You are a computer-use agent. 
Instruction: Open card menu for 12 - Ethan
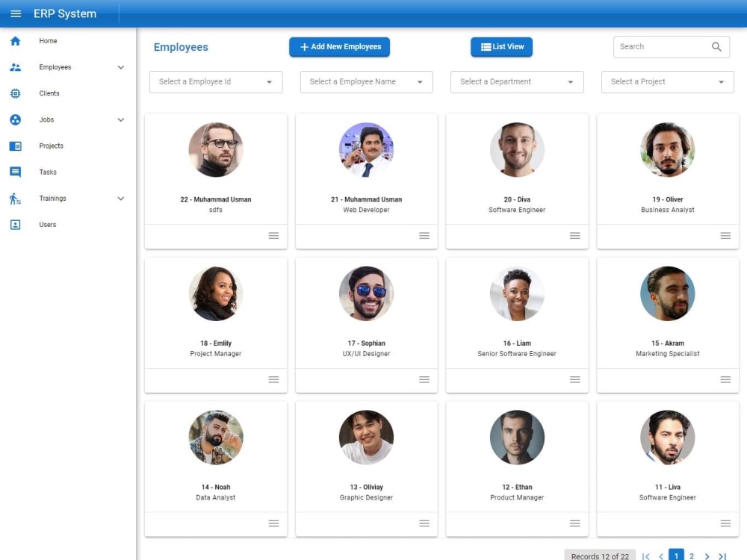(x=575, y=523)
